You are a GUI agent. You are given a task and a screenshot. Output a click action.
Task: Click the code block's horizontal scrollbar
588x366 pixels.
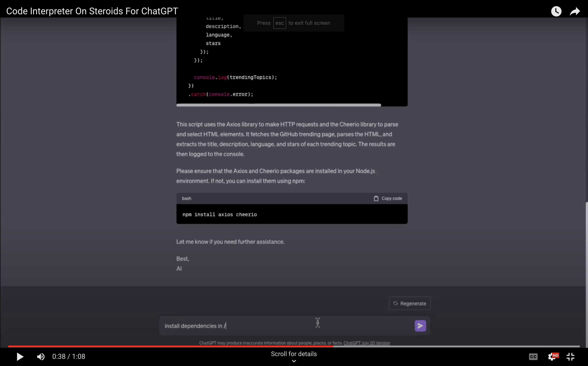click(279, 105)
